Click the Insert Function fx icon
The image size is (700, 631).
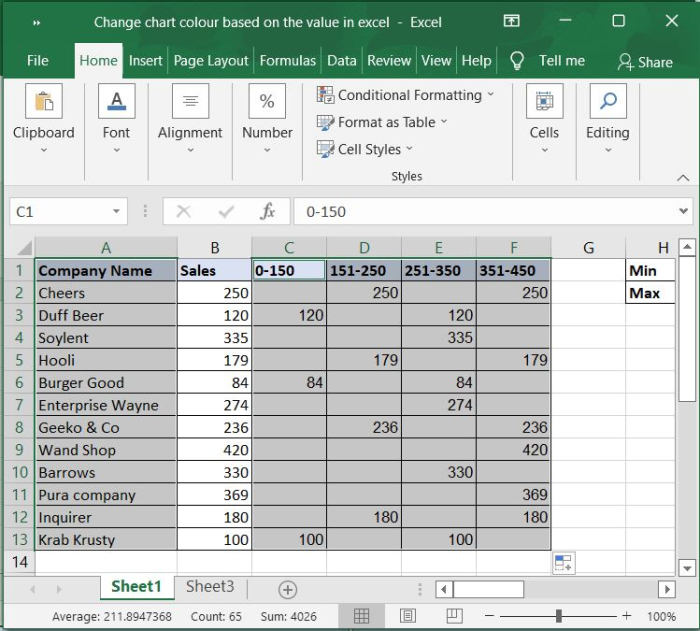point(267,211)
